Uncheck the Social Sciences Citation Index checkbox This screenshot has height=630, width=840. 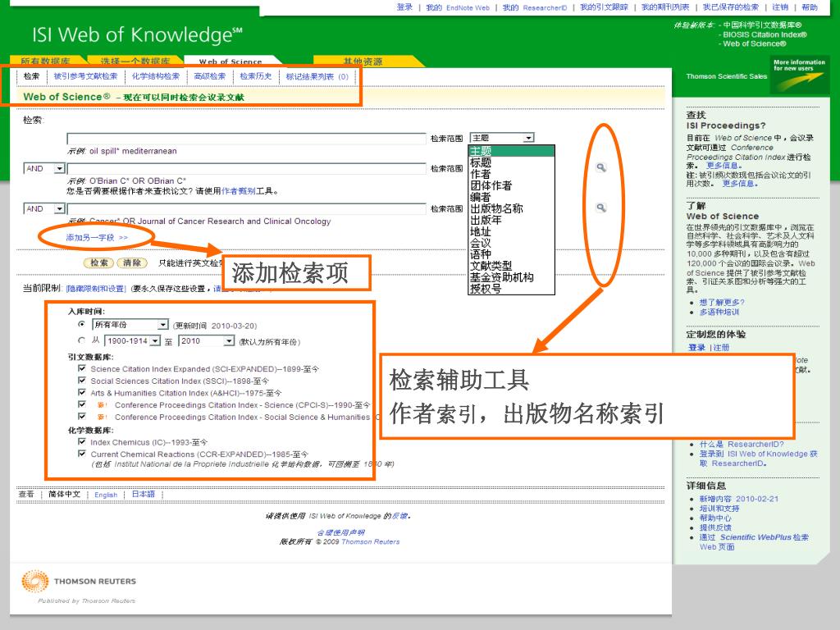click(x=81, y=381)
